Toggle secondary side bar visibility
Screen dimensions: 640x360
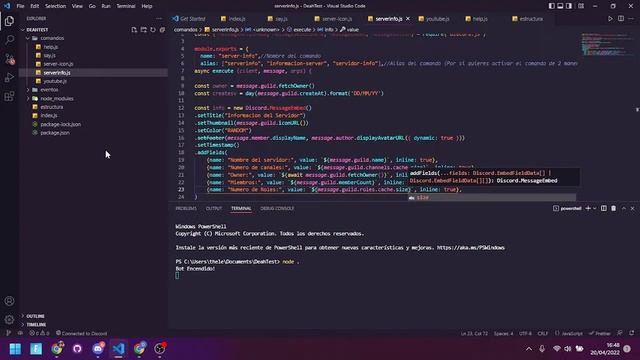coord(569,6)
